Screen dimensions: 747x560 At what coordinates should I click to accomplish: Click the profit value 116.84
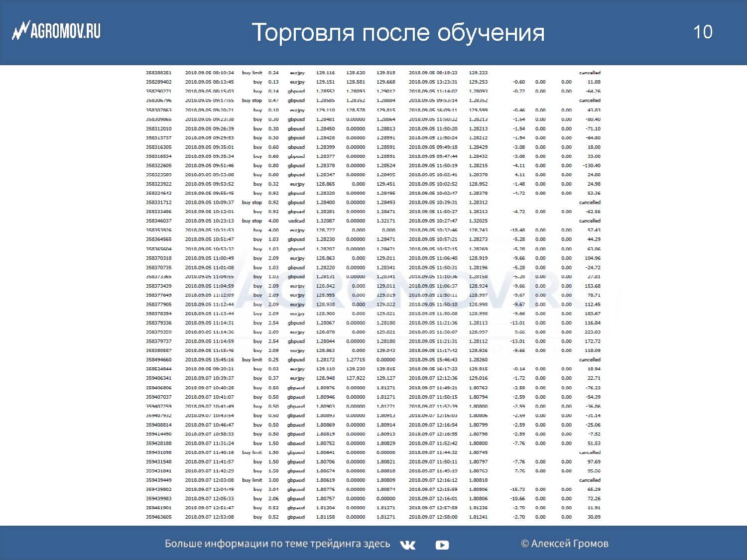(x=593, y=323)
